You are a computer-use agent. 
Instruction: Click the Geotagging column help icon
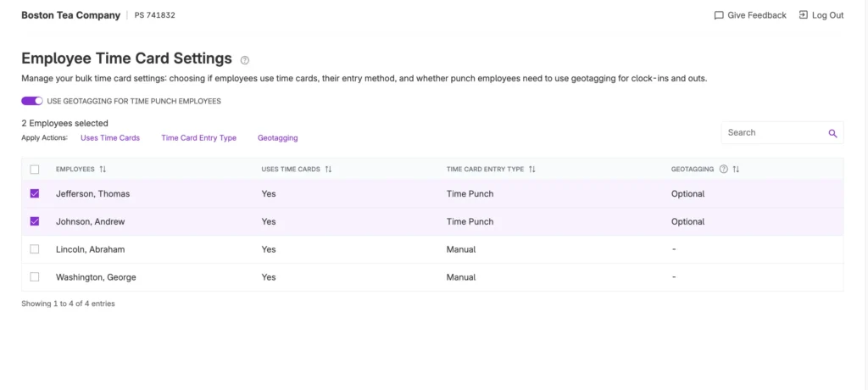click(723, 170)
